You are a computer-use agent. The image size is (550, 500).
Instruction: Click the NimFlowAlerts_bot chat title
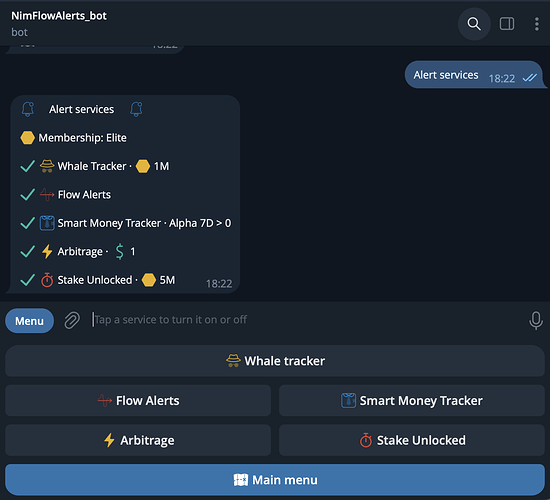(59, 16)
